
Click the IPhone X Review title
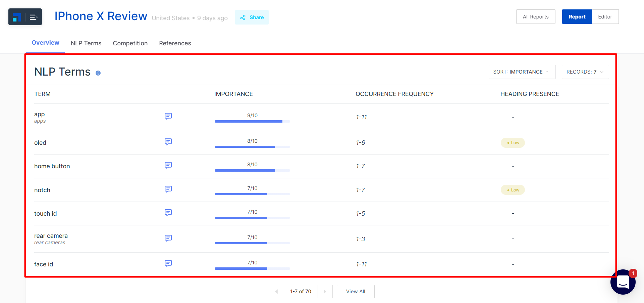pos(101,16)
